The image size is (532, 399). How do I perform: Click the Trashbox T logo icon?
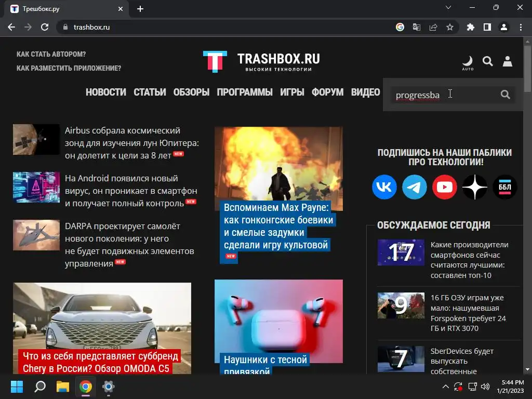(215, 61)
